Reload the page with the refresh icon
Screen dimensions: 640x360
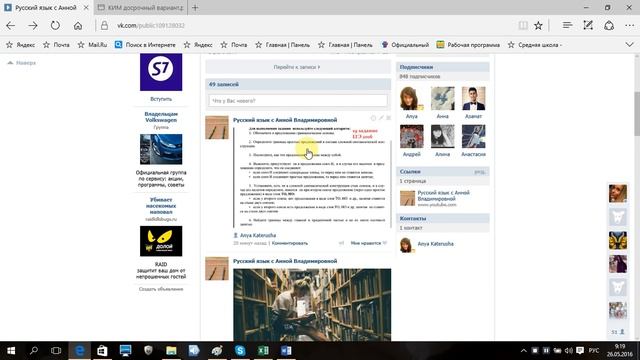coord(55,26)
